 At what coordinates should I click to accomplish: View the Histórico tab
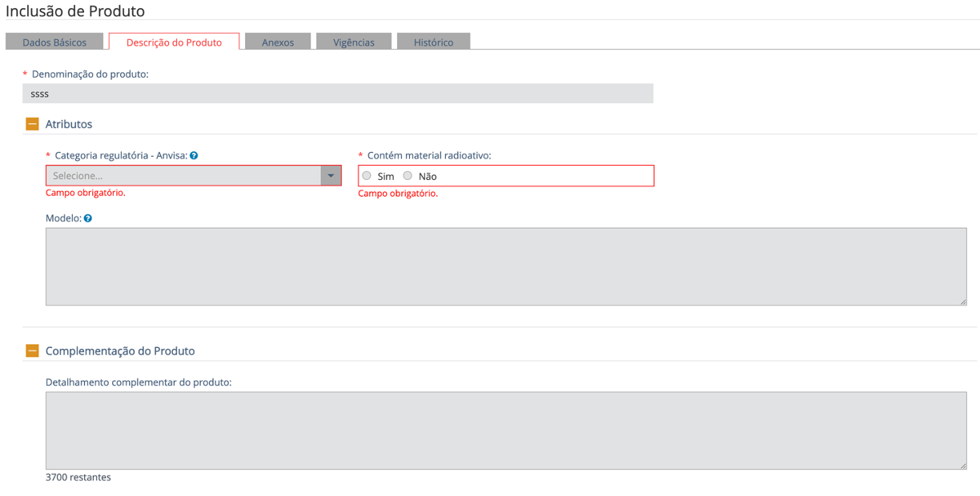[x=433, y=42]
